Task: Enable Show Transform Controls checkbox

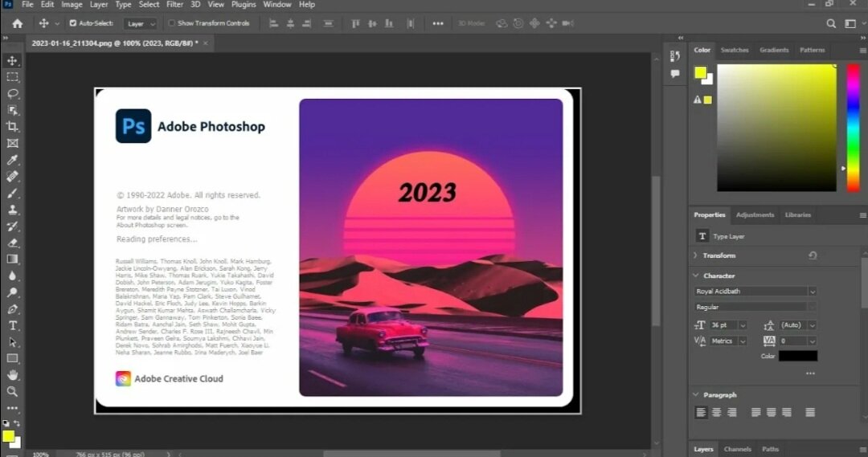Action: (172, 23)
